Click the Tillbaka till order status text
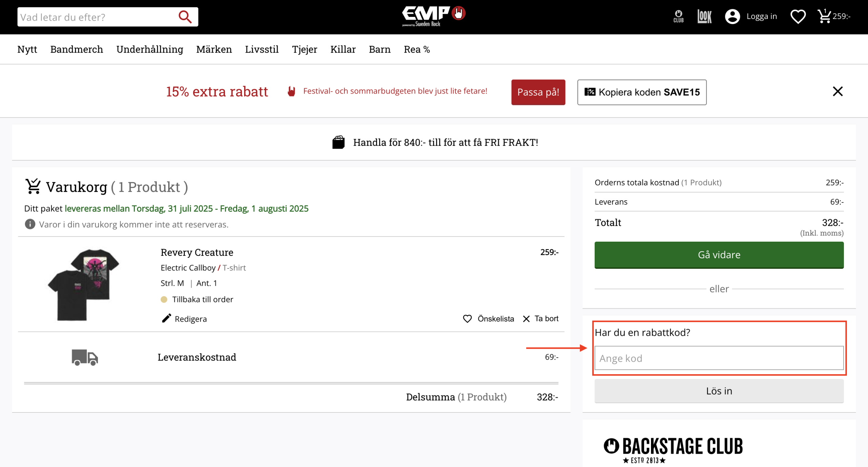 (x=202, y=300)
